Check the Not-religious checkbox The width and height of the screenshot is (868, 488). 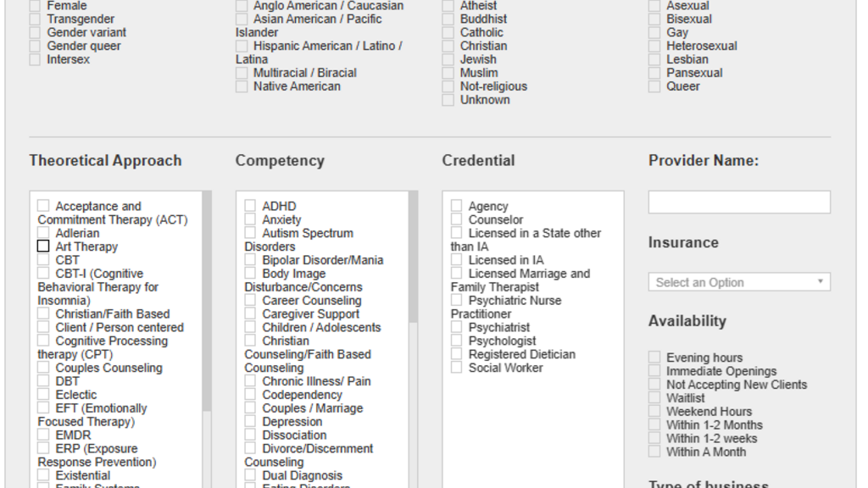click(x=448, y=86)
